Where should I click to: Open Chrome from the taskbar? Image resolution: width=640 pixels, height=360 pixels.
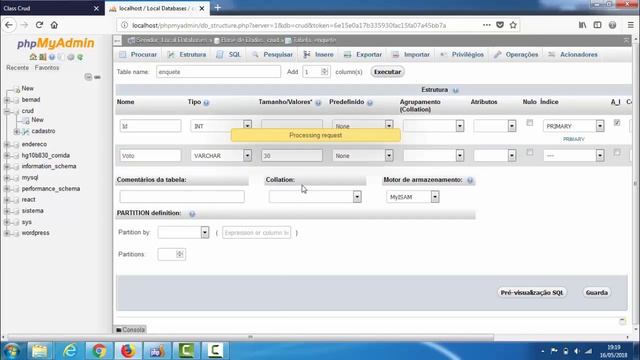98,351
